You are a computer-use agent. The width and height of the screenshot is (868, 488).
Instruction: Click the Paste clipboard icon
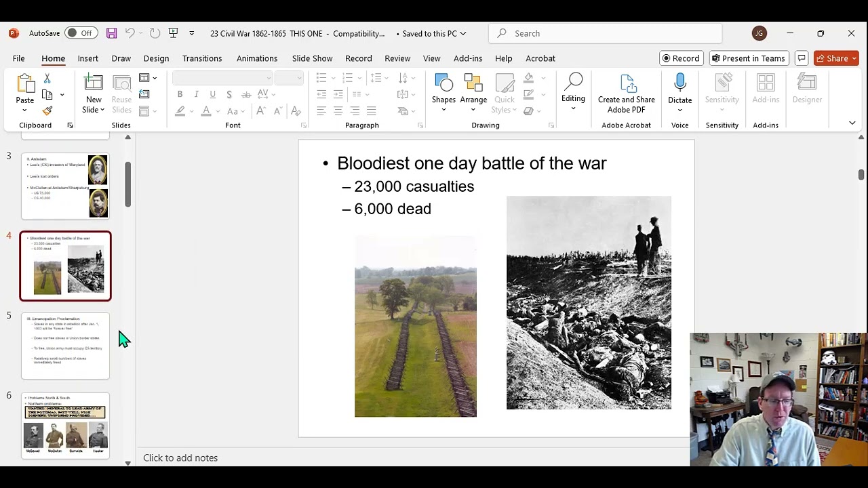[x=25, y=83]
